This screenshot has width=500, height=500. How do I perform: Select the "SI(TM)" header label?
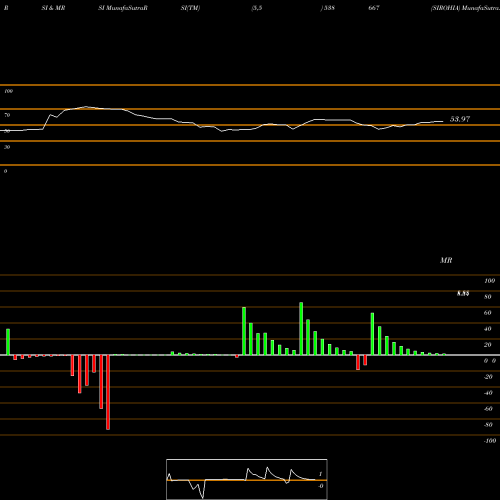point(190,8)
